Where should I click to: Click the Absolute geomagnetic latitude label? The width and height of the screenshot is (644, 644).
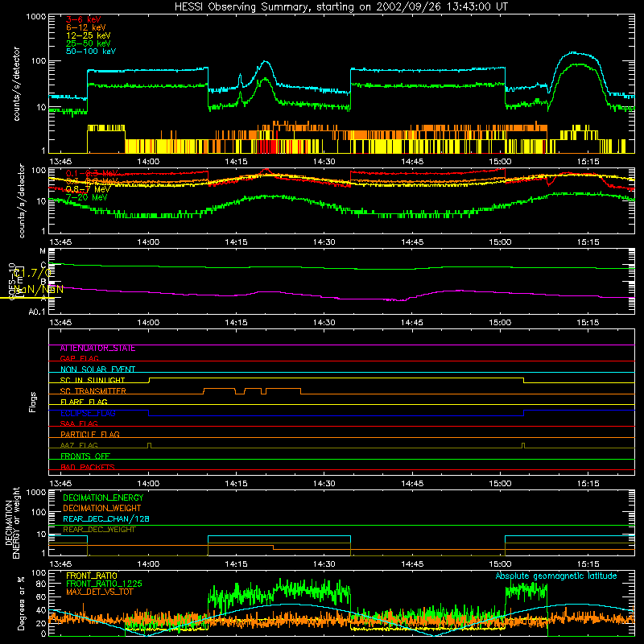556,576
